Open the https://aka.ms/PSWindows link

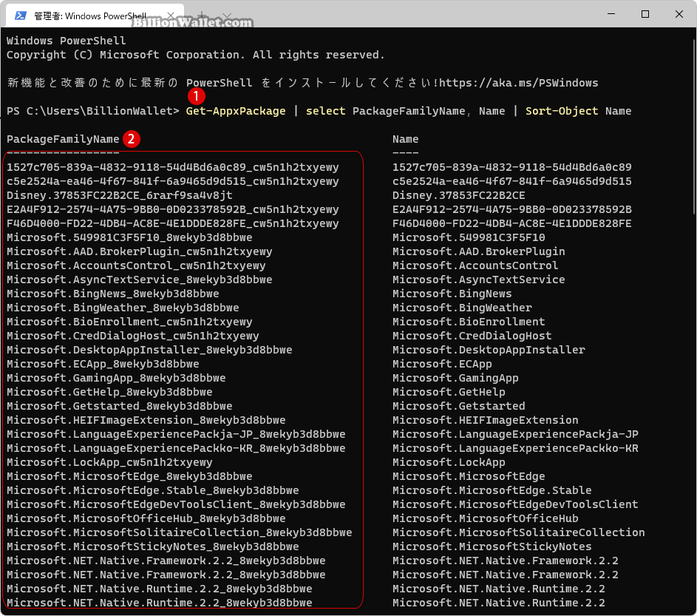coord(518,83)
